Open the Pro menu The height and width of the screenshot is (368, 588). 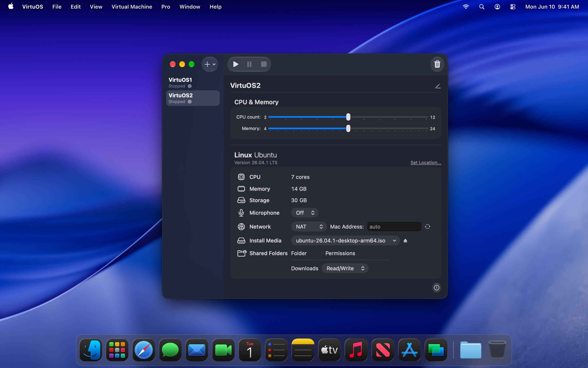click(166, 7)
